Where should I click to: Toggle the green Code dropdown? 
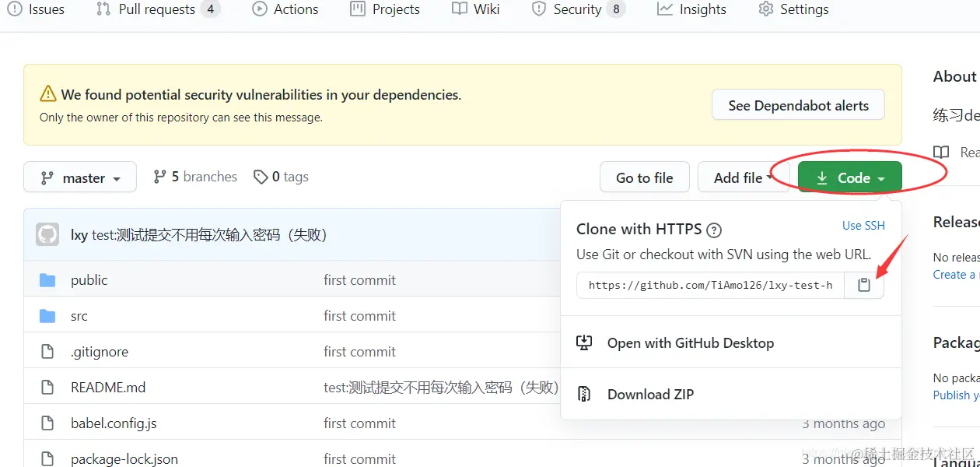click(x=849, y=177)
